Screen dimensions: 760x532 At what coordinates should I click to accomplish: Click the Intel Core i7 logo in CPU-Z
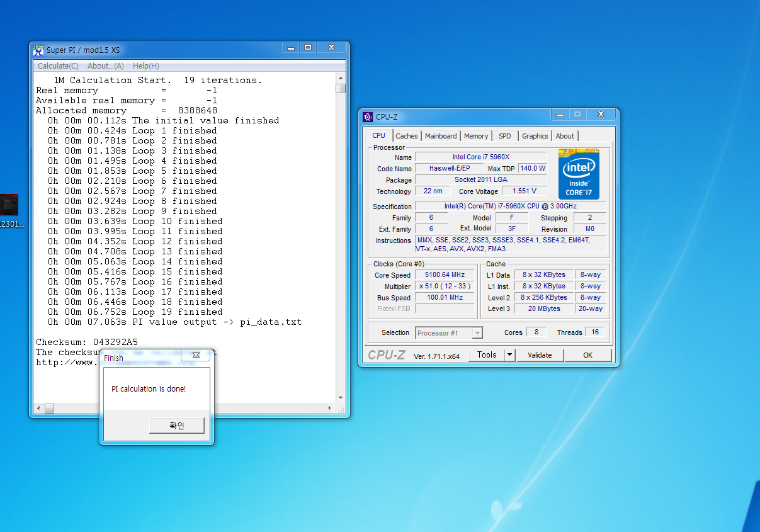click(x=579, y=174)
